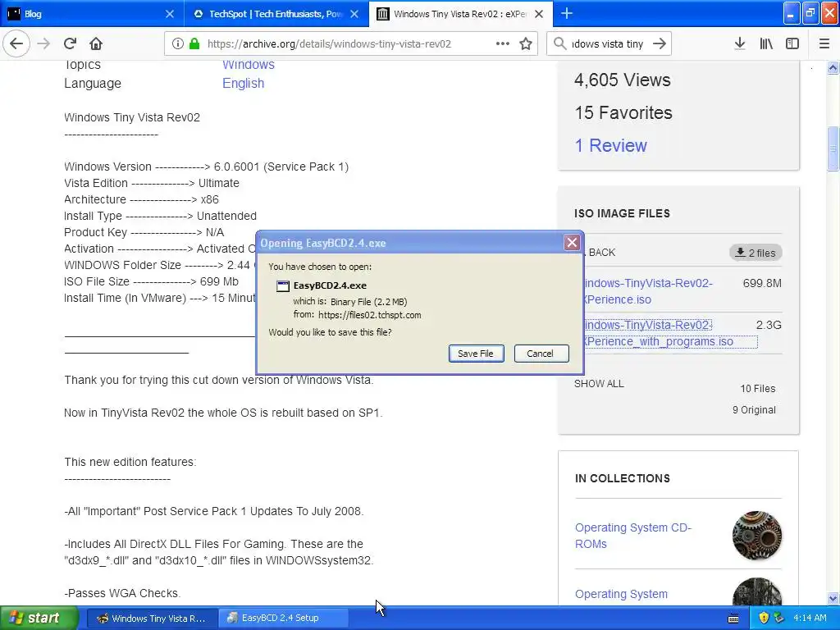This screenshot has height=630, width=840.
Task: Click page scrollbar down arrow
Action: pos(833,598)
